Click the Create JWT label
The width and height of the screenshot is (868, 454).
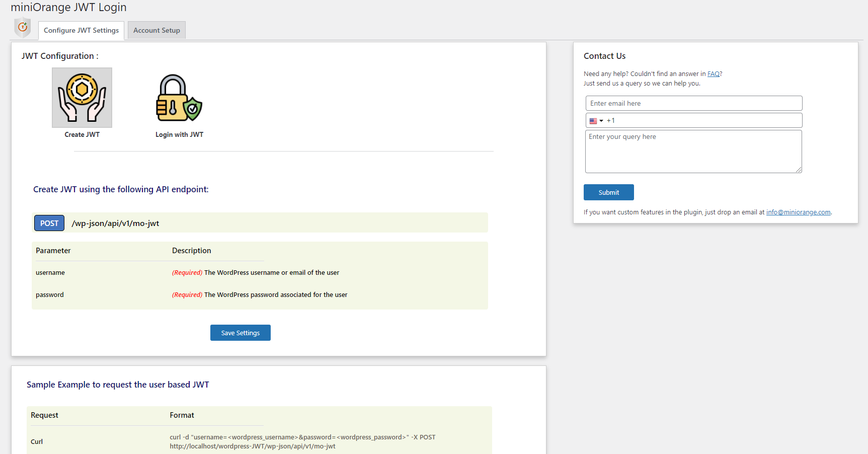pos(82,134)
